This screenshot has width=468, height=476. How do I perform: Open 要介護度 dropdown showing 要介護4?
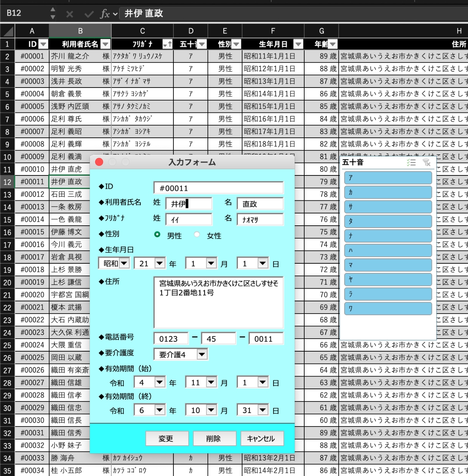pos(202,354)
